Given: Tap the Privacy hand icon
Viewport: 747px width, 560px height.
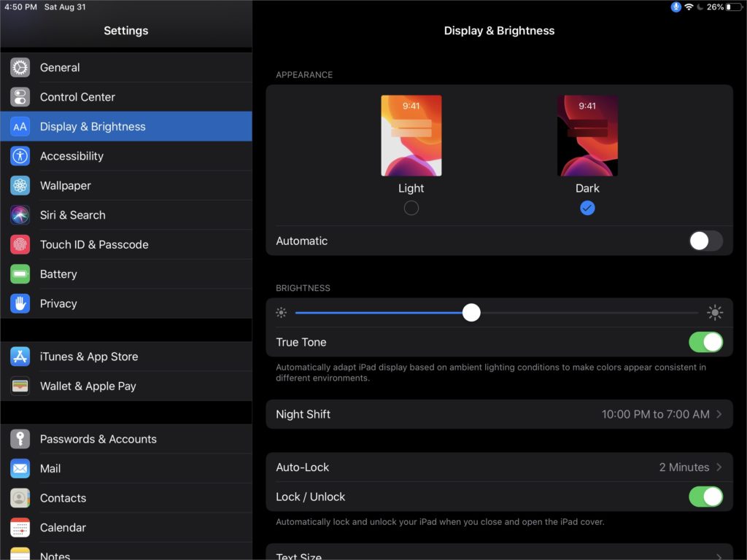Looking at the screenshot, I should 20,304.
